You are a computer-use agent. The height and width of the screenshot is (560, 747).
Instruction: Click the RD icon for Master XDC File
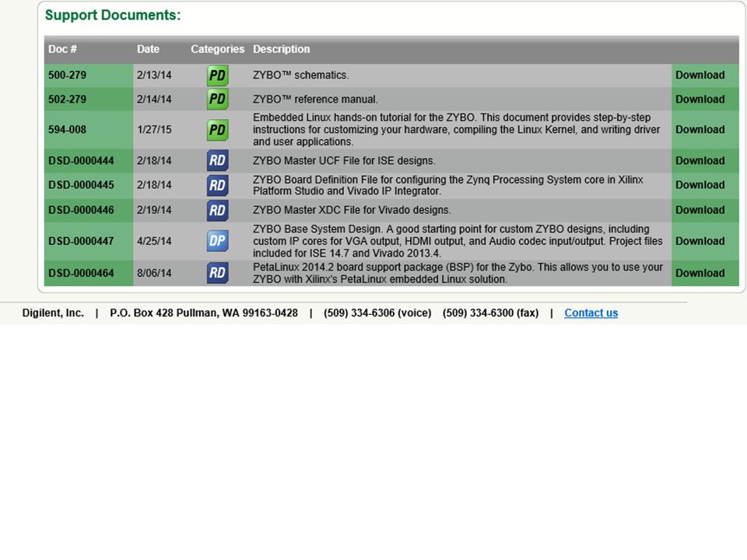217,211
